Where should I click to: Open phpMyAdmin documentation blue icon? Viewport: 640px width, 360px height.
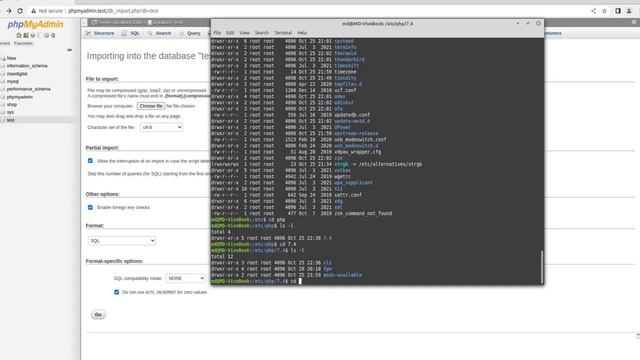pyautogui.click(x=33, y=36)
